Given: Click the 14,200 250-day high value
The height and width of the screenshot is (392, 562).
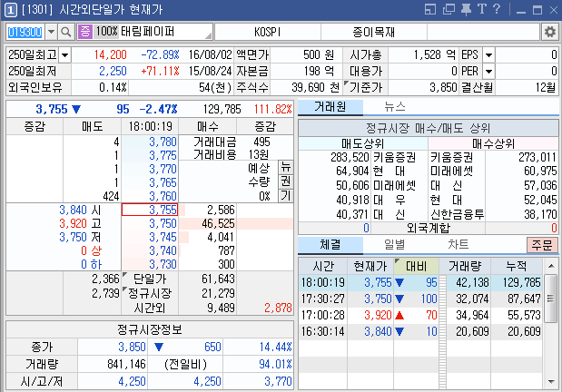Looking at the screenshot, I should coord(111,54).
